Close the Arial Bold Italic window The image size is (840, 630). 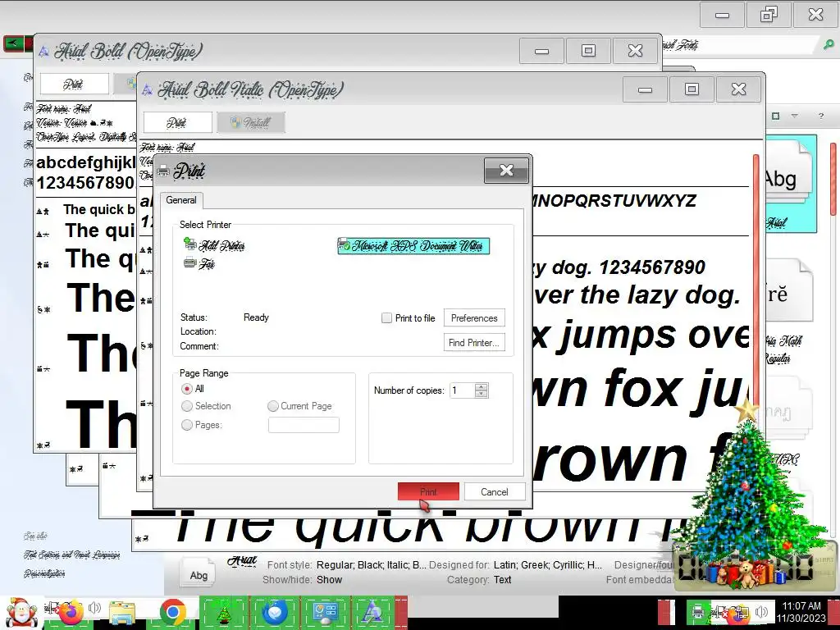pos(738,89)
